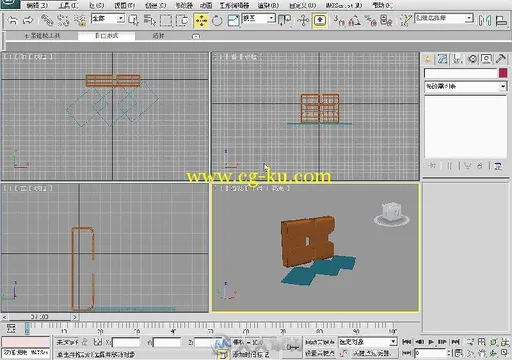This screenshot has width=512, height=360.
Task: Click the Pin Stack icon
Action: point(432,166)
